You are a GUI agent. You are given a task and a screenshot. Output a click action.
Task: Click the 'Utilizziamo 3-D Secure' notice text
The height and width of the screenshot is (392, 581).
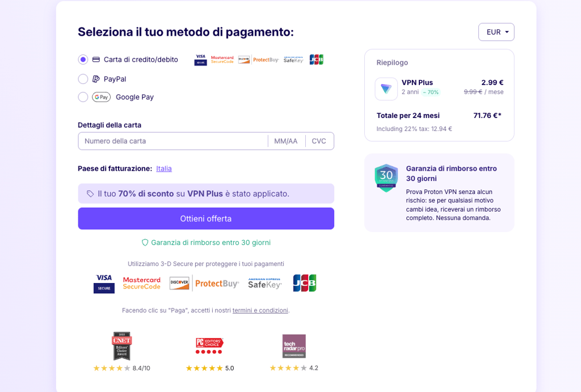206,264
